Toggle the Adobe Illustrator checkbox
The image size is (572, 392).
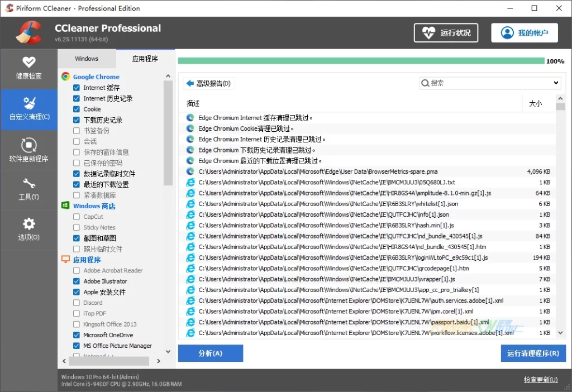point(77,281)
